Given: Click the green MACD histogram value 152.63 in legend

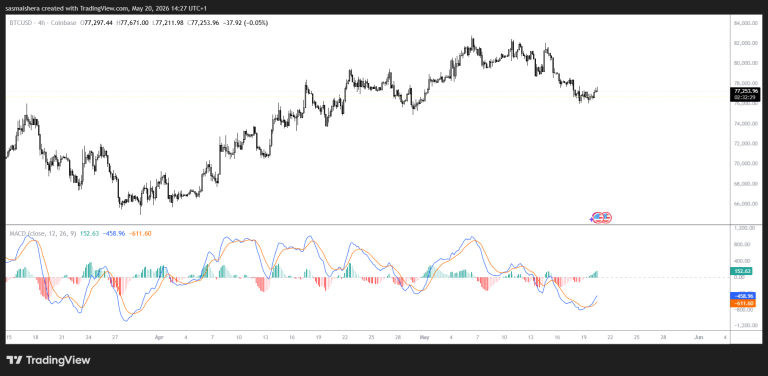Looking at the screenshot, I should click(89, 234).
